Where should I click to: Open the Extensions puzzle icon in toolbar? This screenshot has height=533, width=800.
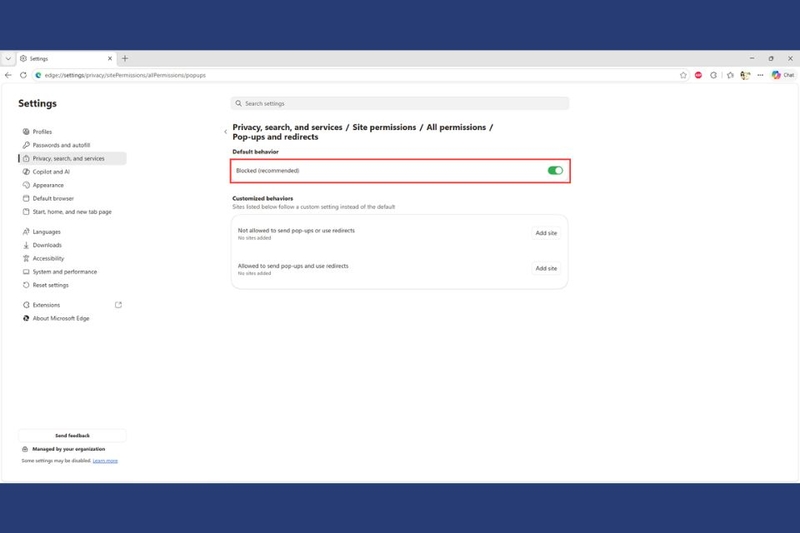[x=713, y=75]
